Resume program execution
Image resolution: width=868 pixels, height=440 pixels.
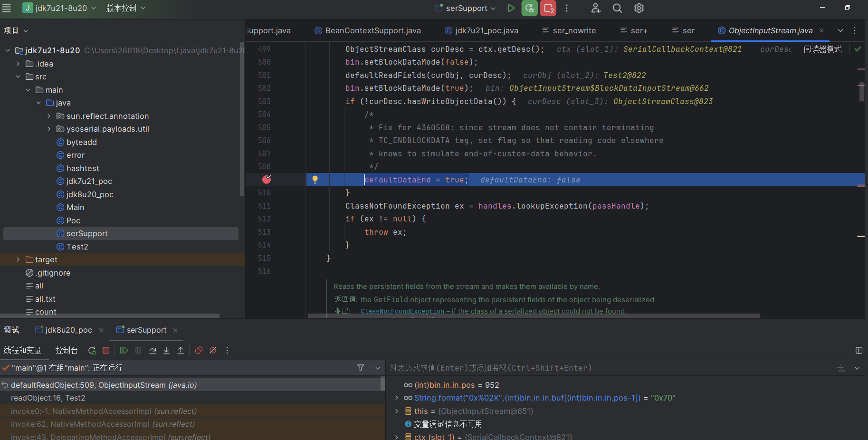coord(124,350)
